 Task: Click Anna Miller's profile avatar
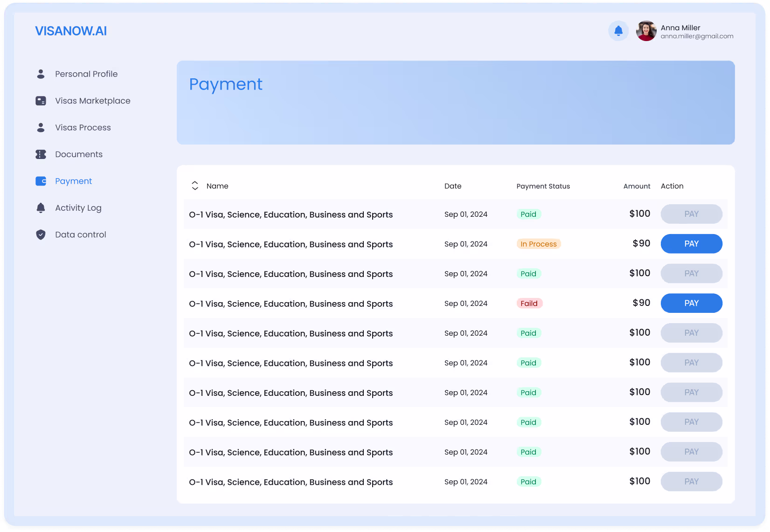coord(646,31)
